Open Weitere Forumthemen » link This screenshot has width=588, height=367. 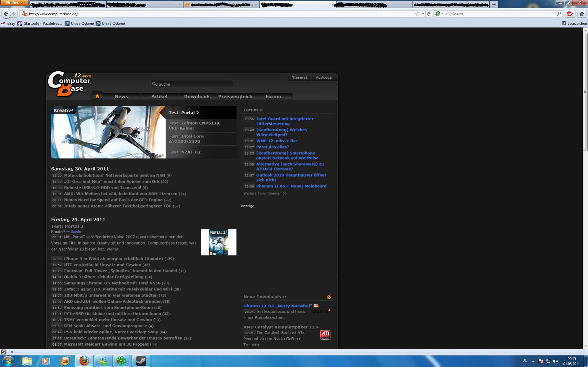tap(265, 193)
